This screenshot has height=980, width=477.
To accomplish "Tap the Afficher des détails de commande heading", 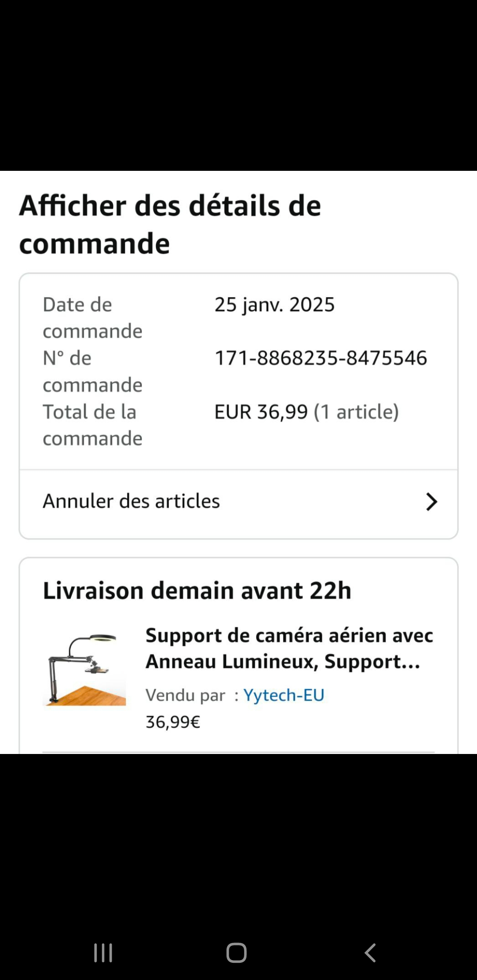I will (170, 224).
